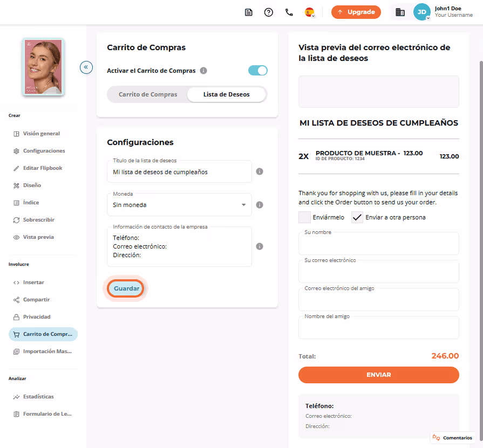Click the Su correo electrónico field
Screen dimensions: 483x448
(379, 272)
